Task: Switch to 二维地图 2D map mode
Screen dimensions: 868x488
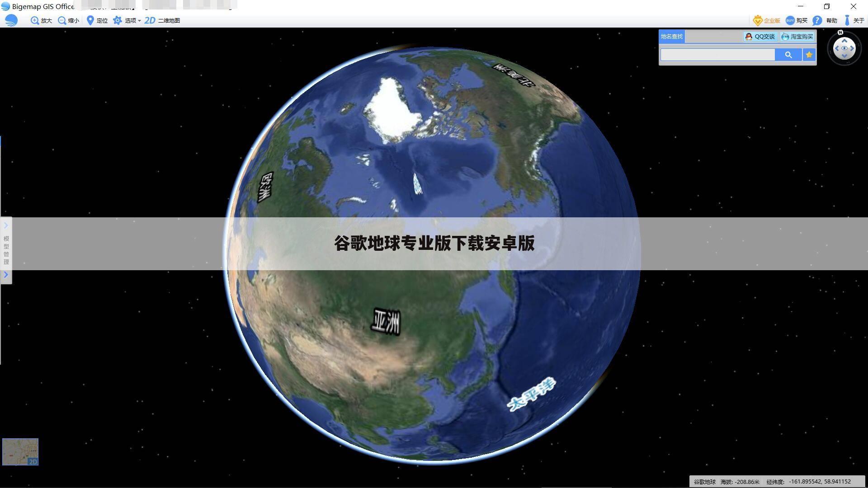Action: point(162,20)
